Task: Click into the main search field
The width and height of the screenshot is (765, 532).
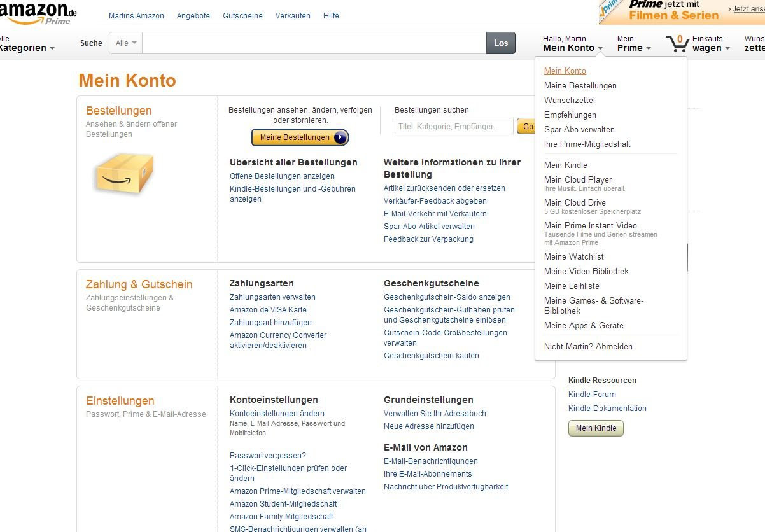Action: click(x=314, y=43)
